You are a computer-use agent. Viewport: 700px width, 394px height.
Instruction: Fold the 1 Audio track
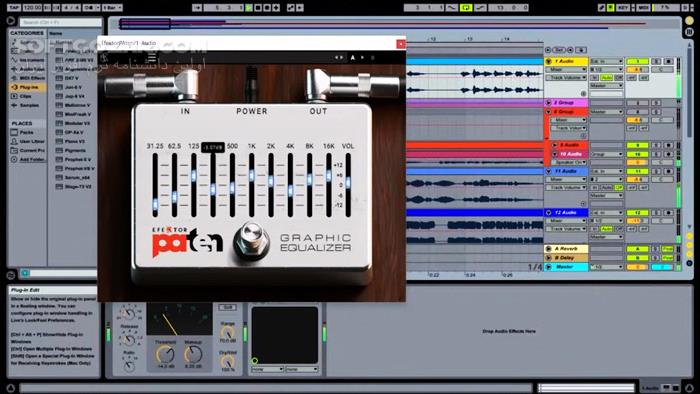click(x=549, y=61)
